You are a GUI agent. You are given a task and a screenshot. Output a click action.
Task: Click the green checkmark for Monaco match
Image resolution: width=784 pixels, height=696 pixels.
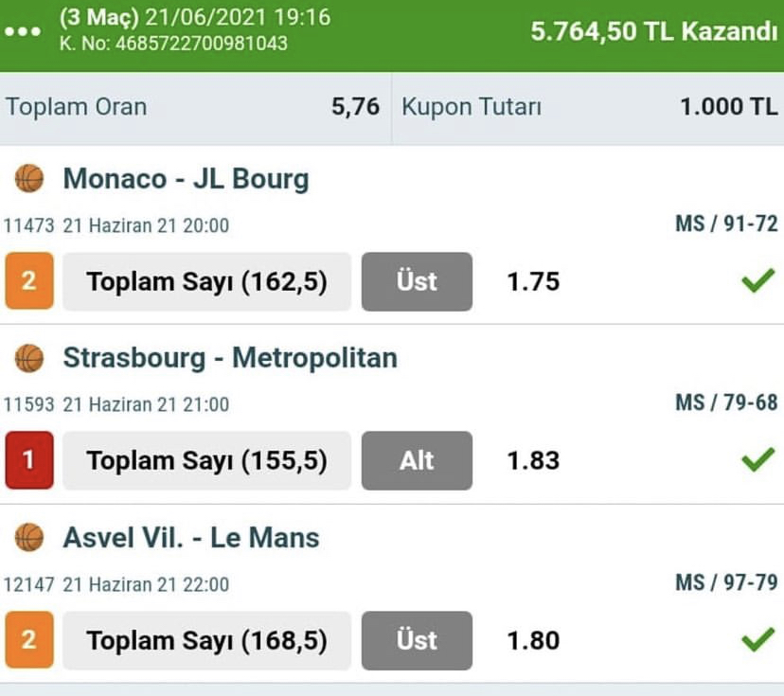pos(757,281)
